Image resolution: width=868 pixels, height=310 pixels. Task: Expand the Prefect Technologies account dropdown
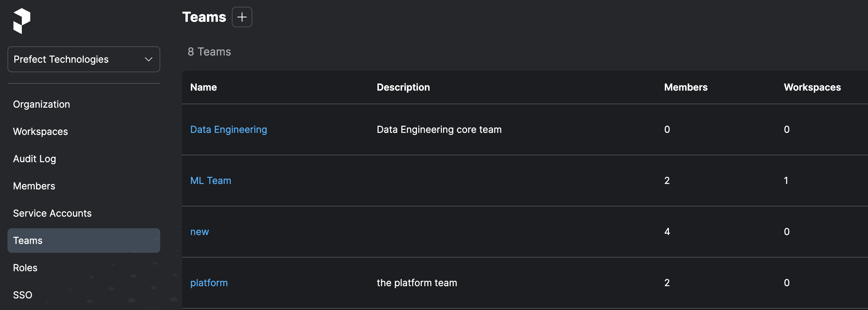pyautogui.click(x=84, y=59)
